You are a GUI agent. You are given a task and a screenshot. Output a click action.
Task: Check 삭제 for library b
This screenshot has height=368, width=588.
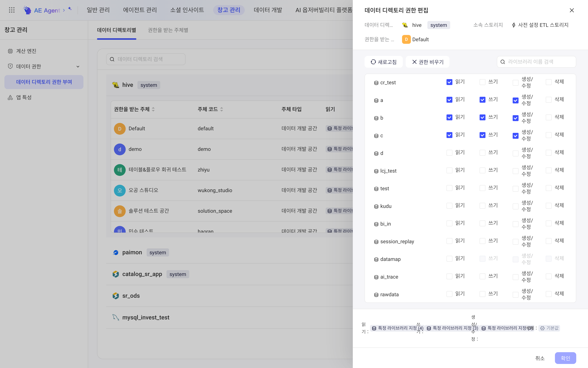(x=548, y=117)
